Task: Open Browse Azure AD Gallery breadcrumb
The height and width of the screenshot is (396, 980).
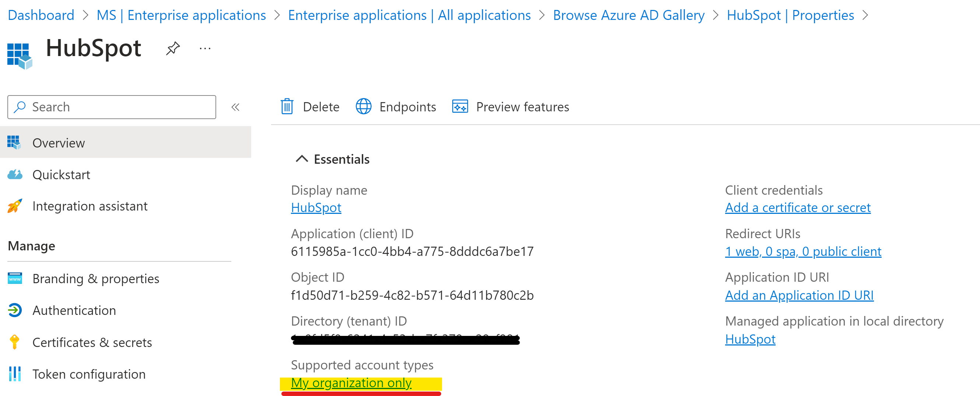Action: click(629, 15)
